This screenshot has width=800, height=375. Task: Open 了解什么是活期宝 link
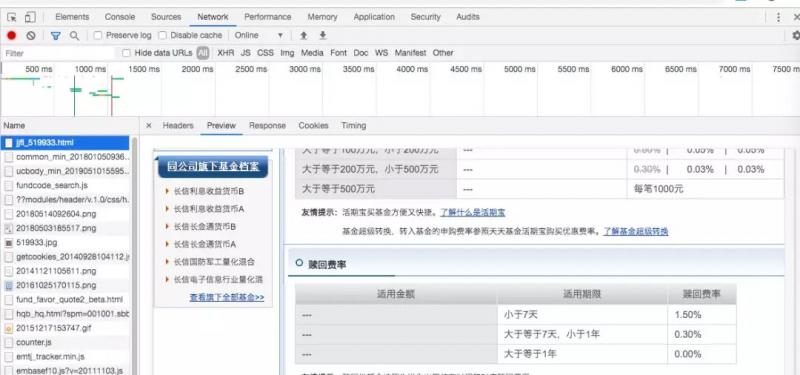(x=473, y=212)
